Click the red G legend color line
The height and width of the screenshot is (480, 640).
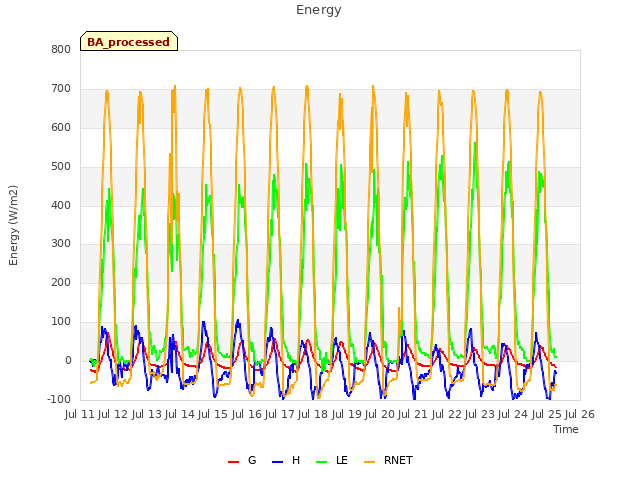pos(233,462)
